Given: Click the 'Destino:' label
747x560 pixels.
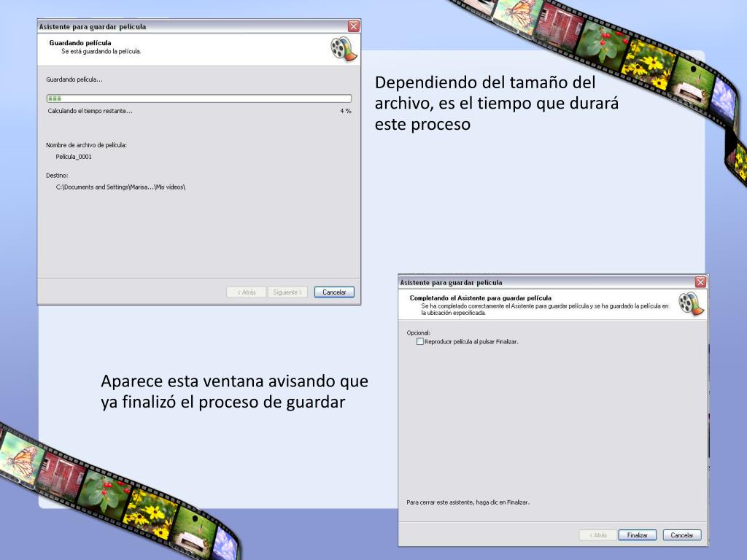Looking at the screenshot, I should click(x=57, y=176).
